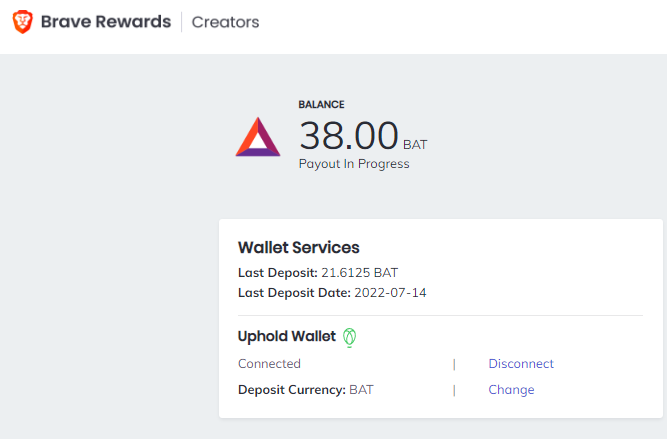The image size is (667, 439).
Task: Disconnect the Uphold wallet
Action: point(521,364)
